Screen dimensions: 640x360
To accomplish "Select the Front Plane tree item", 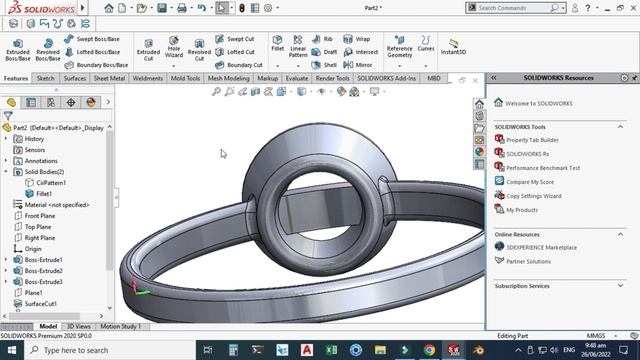I will tap(40, 216).
